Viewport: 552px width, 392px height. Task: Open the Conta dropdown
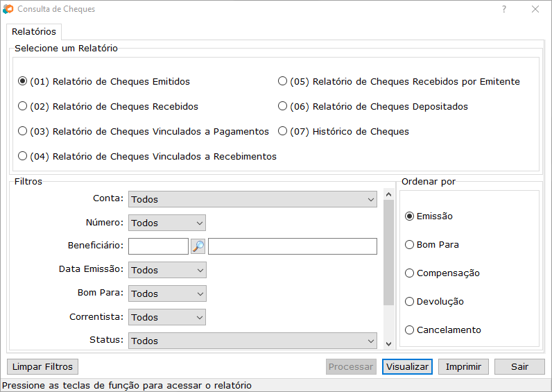(x=252, y=199)
